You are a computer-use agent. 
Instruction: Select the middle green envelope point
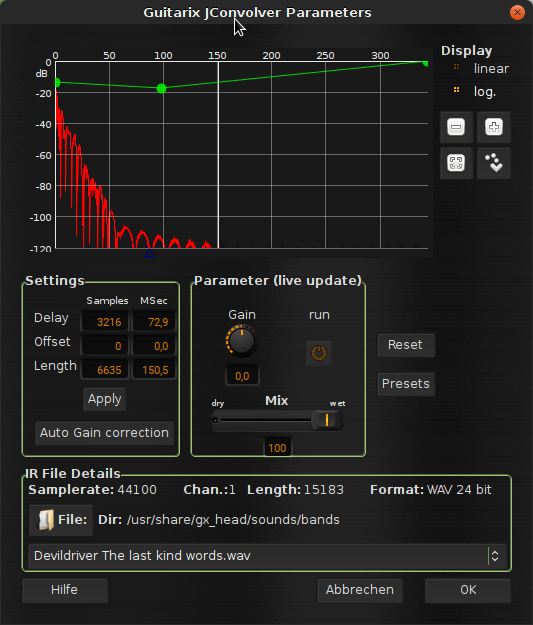point(161,88)
